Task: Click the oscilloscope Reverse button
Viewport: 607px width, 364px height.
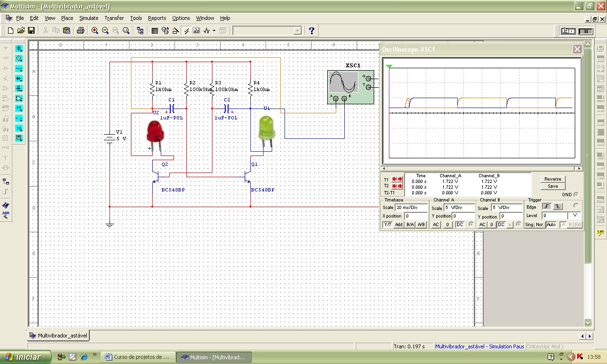Action: pos(552,179)
